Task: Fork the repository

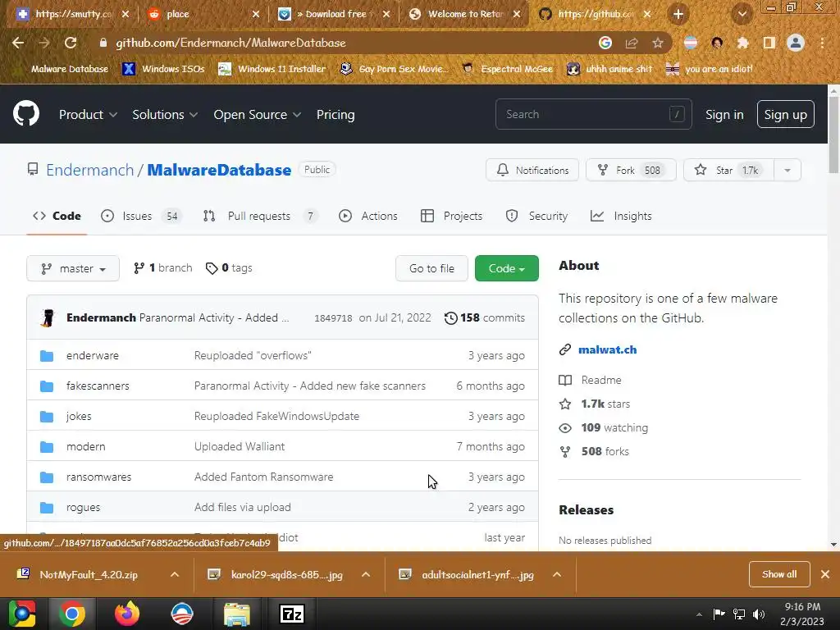Action: [631, 171]
